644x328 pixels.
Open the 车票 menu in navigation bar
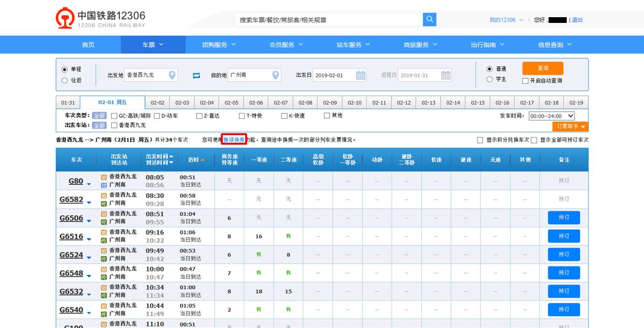point(153,45)
